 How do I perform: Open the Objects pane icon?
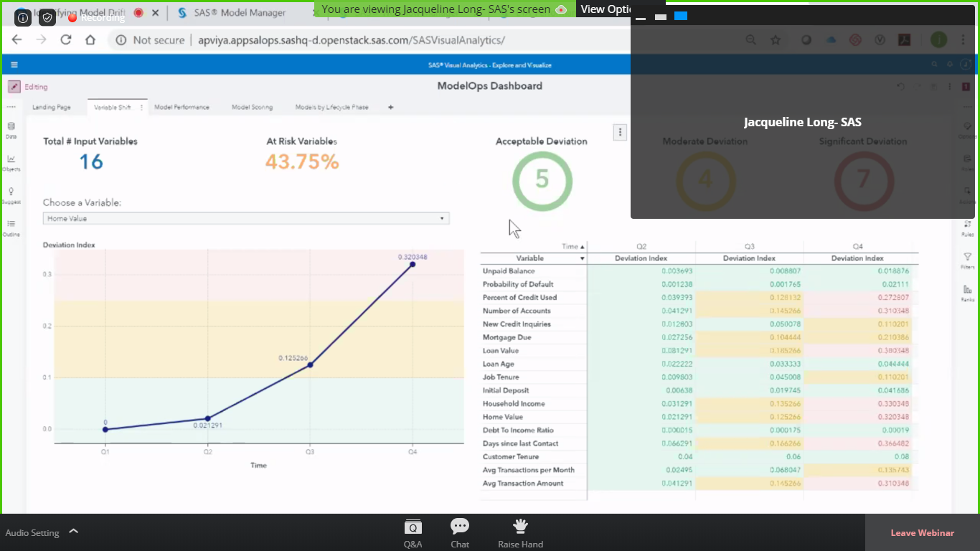point(11,162)
